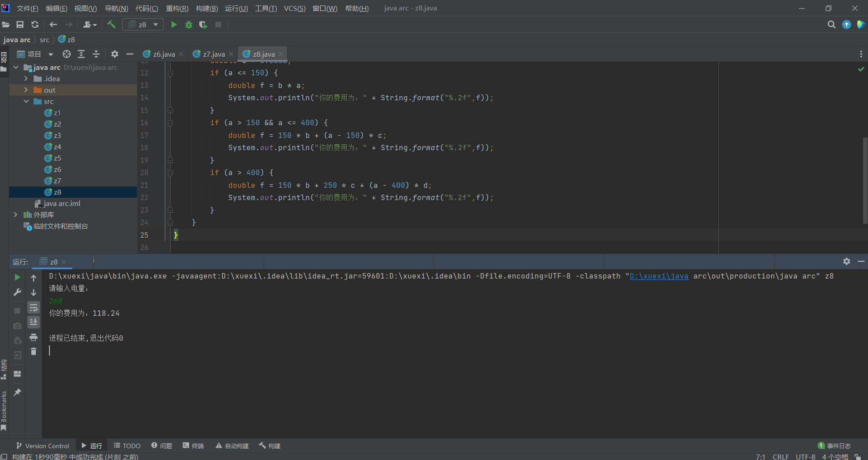The height and width of the screenshot is (460, 868).
Task: Clear console with the trash icon
Action: tap(34, 351)
